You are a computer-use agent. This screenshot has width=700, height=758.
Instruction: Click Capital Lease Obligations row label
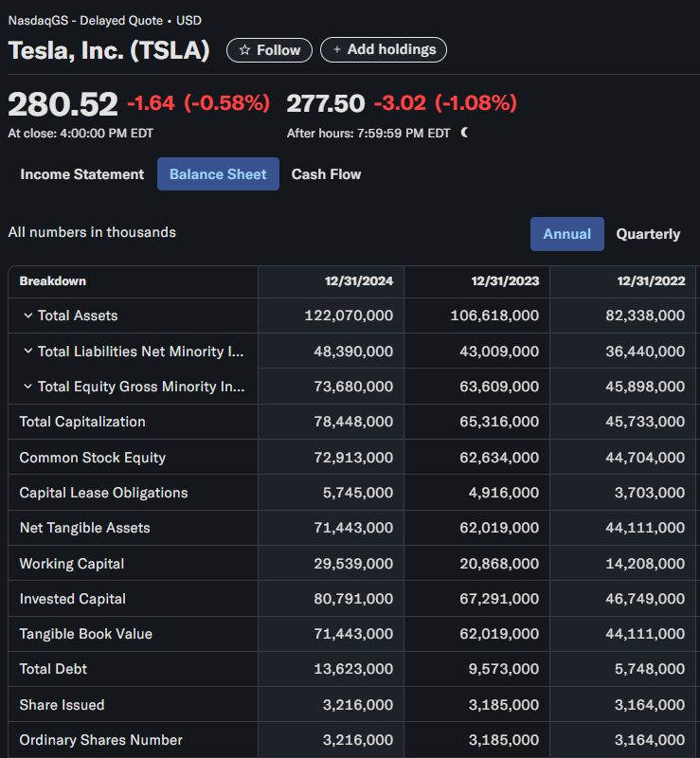103,493
